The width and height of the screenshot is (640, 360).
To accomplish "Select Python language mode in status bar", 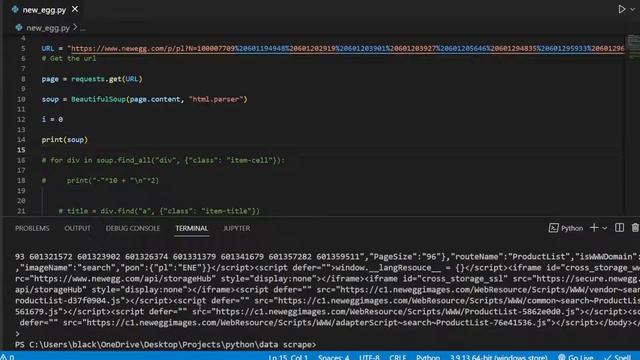I will click(428, 357).
